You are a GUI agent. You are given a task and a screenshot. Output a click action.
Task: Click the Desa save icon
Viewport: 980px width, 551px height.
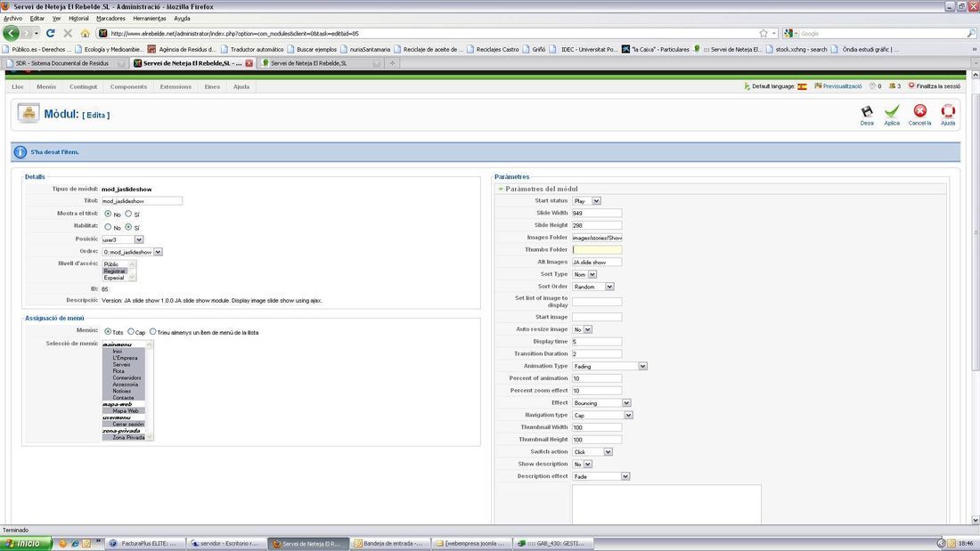pyautogui.click(x=867, y=112)
